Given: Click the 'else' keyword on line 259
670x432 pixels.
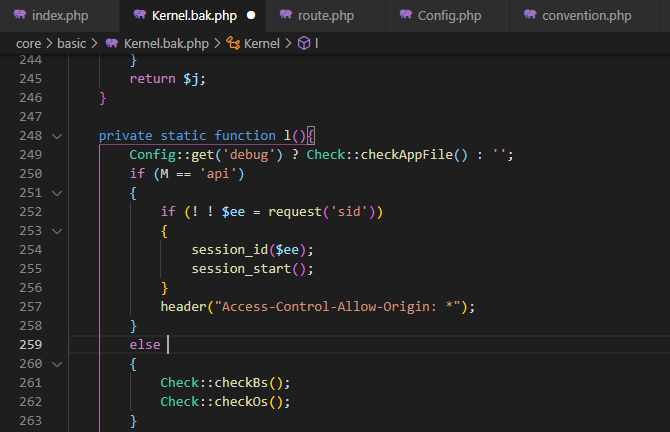Looking at the screenshot, I should point(145,345).
